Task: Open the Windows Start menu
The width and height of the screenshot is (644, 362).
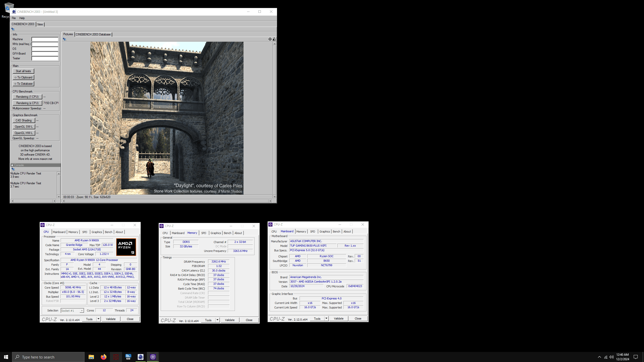Action: [6, 357]
